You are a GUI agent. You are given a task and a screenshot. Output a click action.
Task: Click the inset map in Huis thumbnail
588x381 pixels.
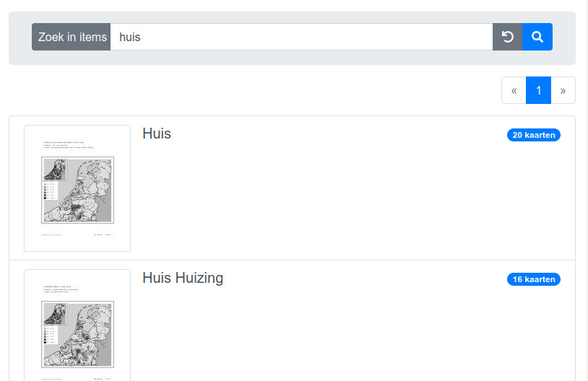[x=55, y=170]
